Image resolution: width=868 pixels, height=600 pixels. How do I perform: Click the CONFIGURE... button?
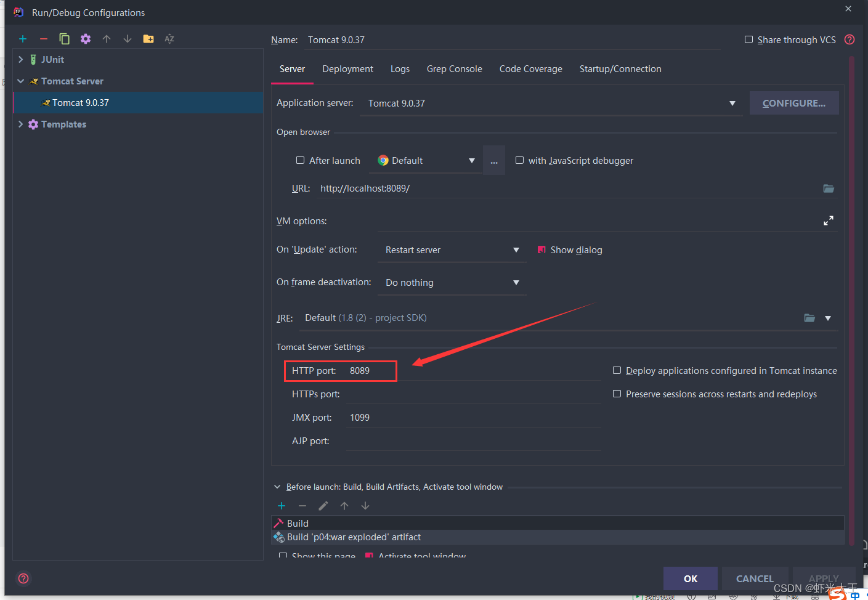794,103
